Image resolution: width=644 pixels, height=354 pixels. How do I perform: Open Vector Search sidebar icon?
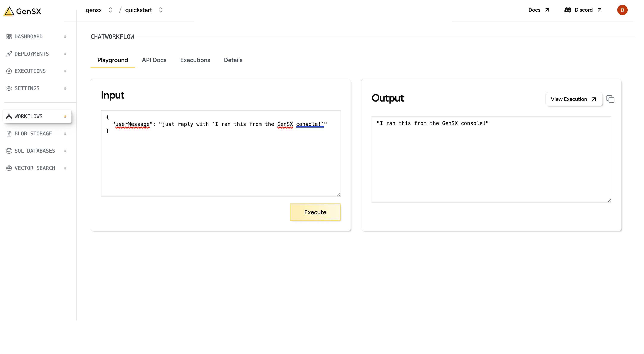[x=9, y=168]
